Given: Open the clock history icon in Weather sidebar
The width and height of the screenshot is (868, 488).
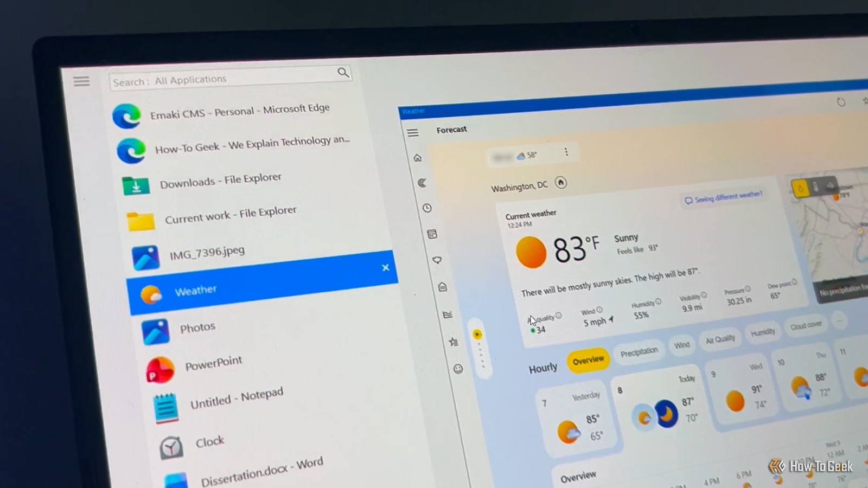Looking at the screenshot, I should (427, 208).
